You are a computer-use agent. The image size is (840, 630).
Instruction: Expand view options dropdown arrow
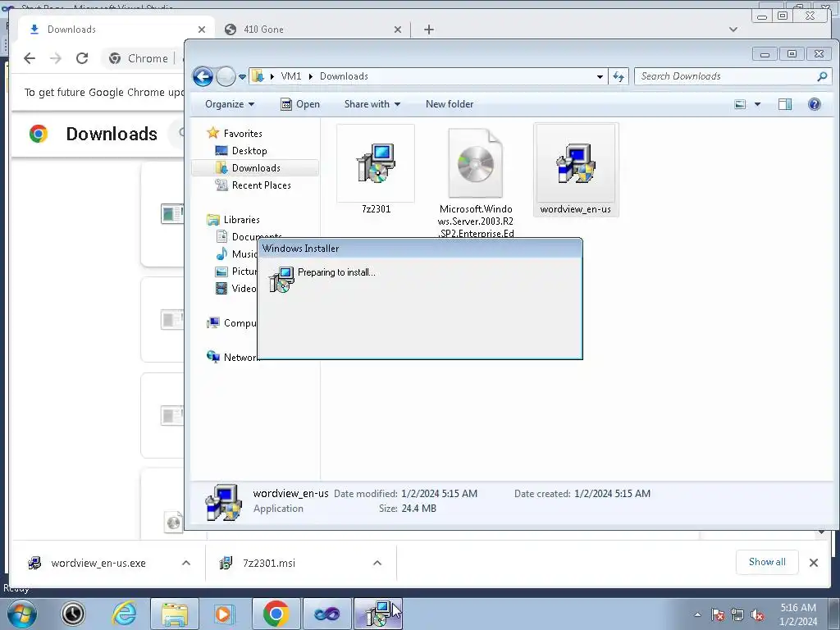757,104
